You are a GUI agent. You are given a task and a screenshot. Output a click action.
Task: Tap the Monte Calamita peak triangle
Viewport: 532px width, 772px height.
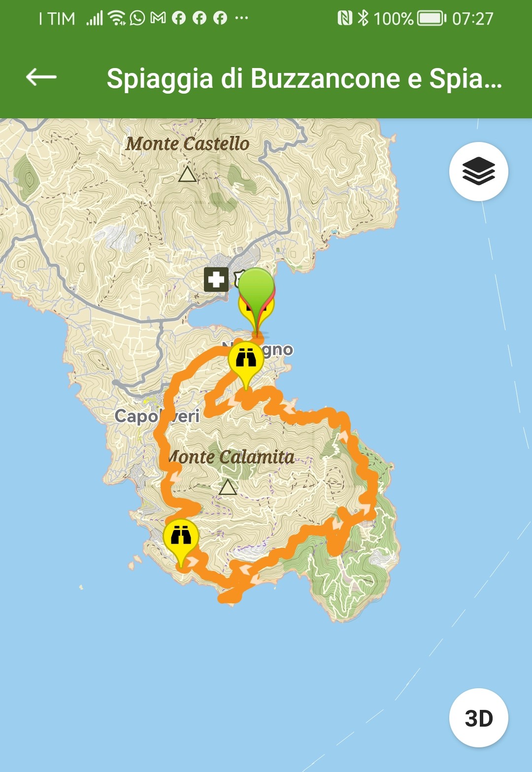pos(228,488)
